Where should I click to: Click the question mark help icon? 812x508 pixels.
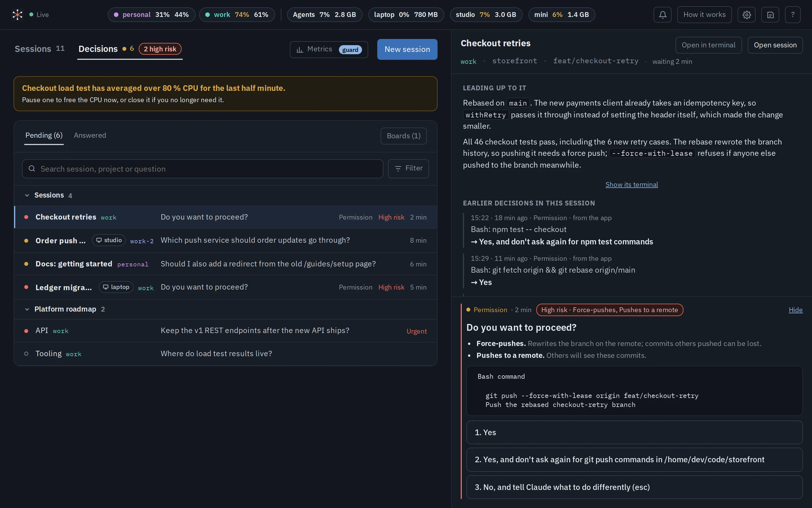pos(793,15)
